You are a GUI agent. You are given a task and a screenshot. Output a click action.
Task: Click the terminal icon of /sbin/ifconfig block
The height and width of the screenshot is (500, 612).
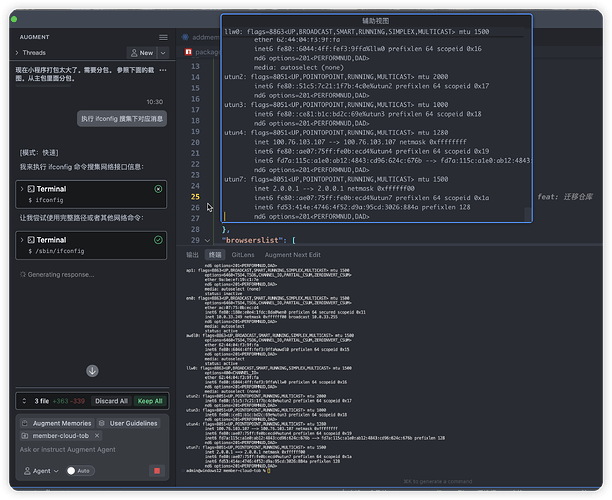pos(31,240)
